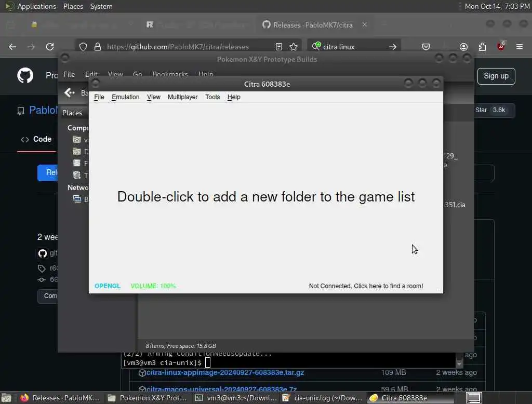This screenshot has height=404, width=532.
Task: Open the Firefox hamburger menu
Action: [520, 46]
